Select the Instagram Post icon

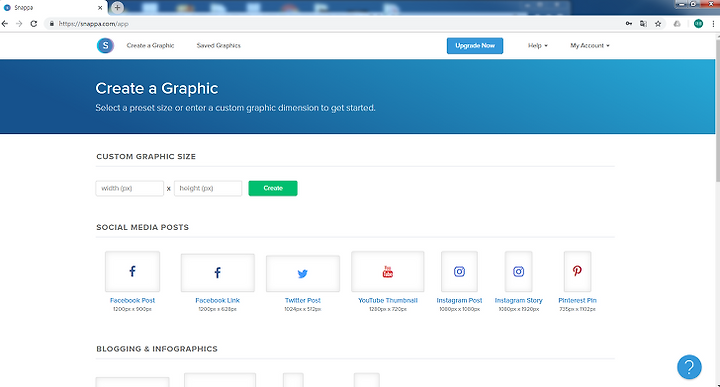[x=459, y=271]
